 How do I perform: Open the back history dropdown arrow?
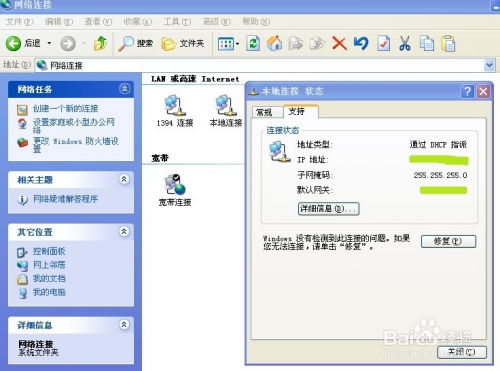coord(49,43)
